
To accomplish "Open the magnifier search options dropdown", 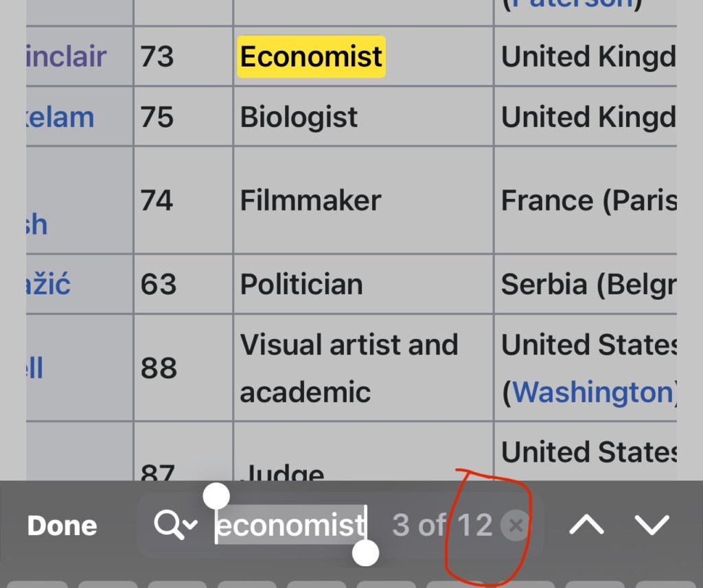I will (x=176, y=526).
